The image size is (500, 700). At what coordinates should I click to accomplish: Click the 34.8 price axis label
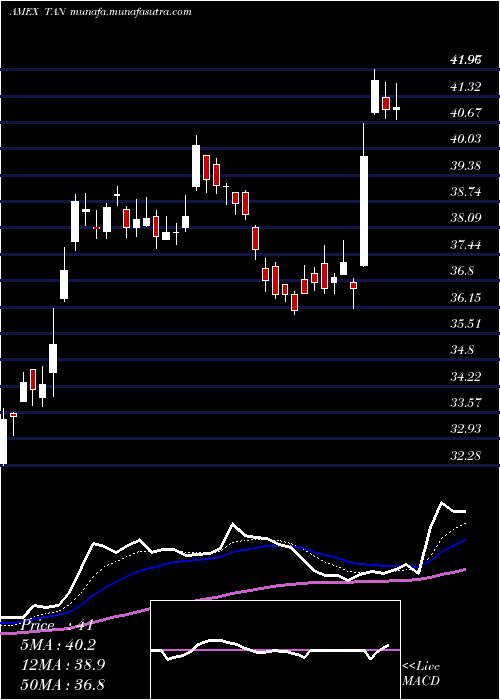(x=462, y=350)
